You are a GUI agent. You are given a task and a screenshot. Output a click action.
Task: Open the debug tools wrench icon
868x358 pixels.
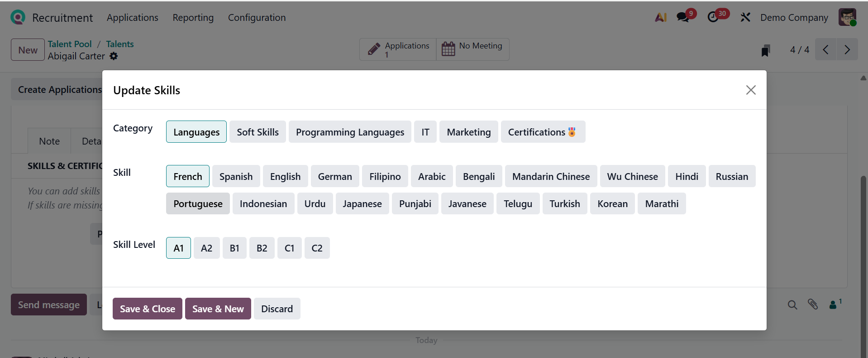pos(745,17)
